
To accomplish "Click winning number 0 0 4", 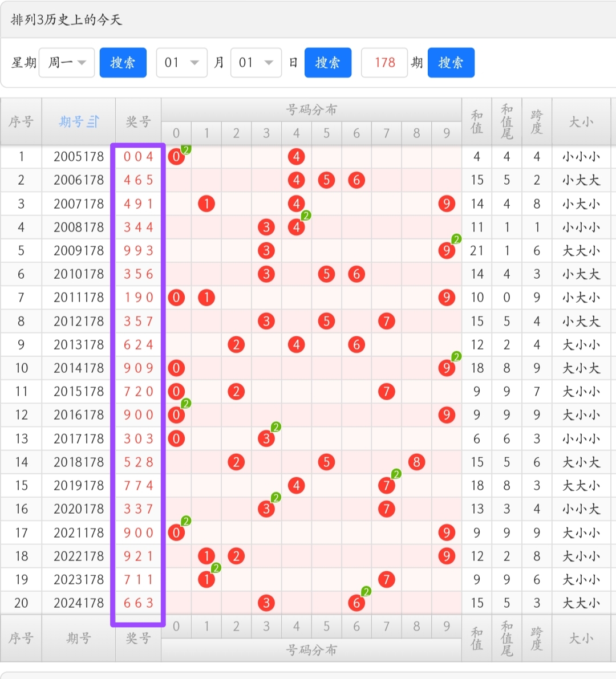I will [x=138, y=157].
